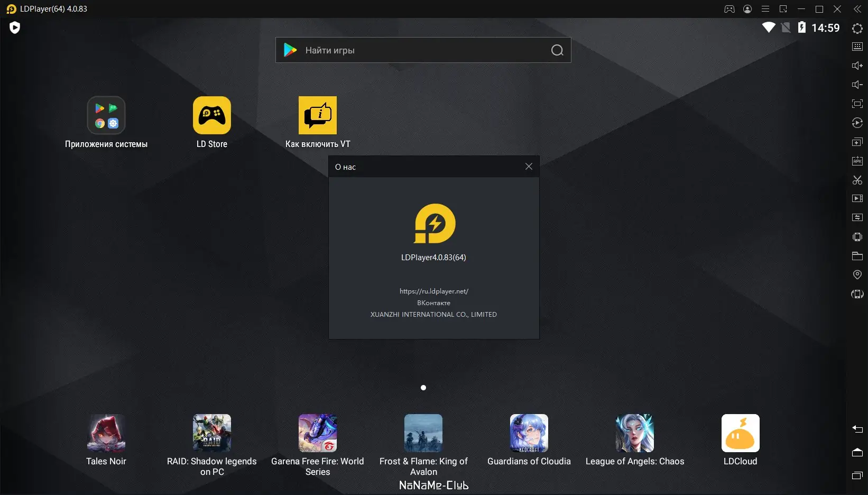Open the LDCloud app
This screenshot has height=495, width=868.
tap(741, 440)
